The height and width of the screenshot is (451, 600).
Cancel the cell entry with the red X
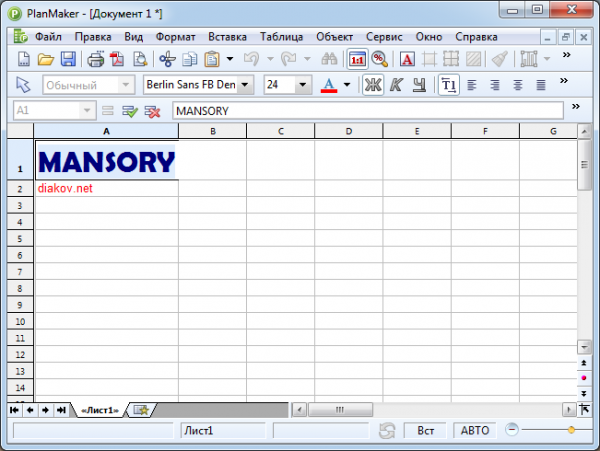152,111
